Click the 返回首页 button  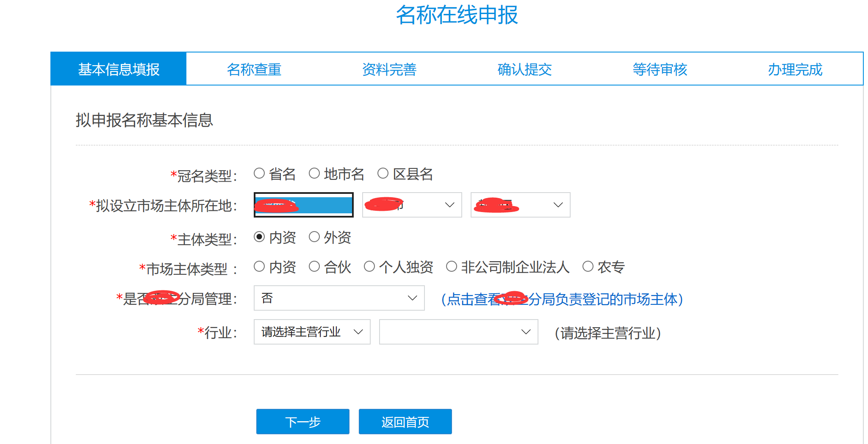pos(405,422)
